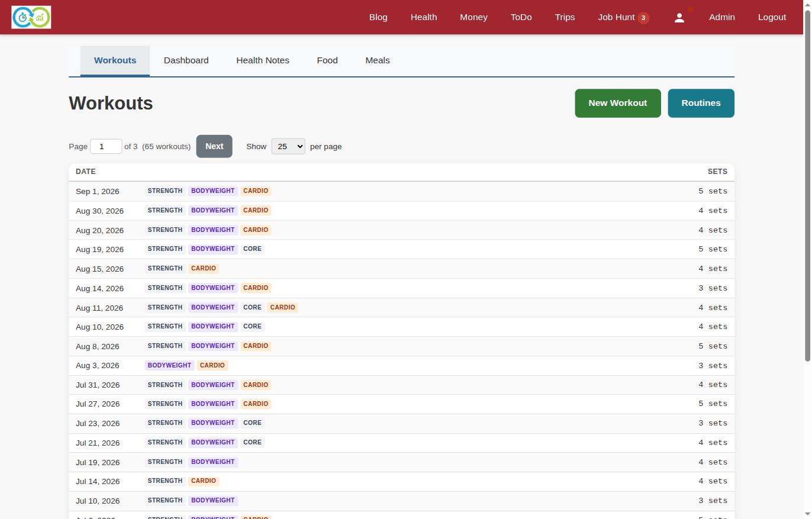This screenshot has width=812, height=519.
Task: Open the Aug 10, 2026 workout
Action: [401, 327]
